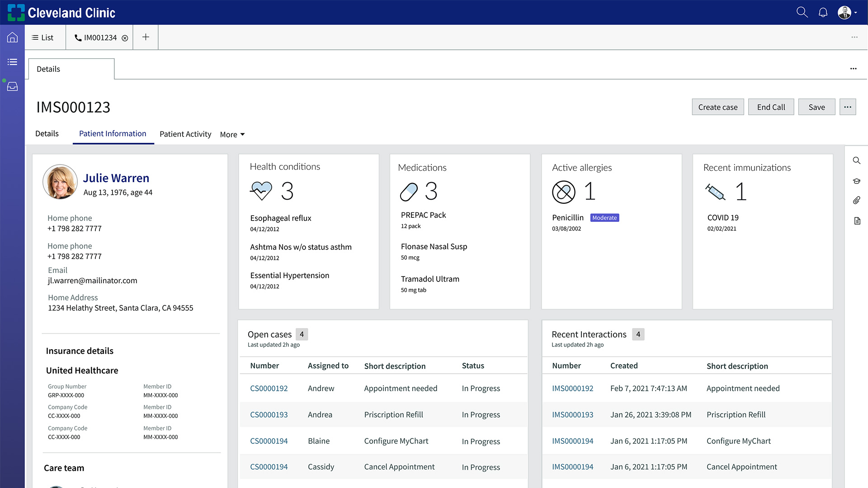
Task: Open the list view sidebar icon
Action: click(12, 62)
